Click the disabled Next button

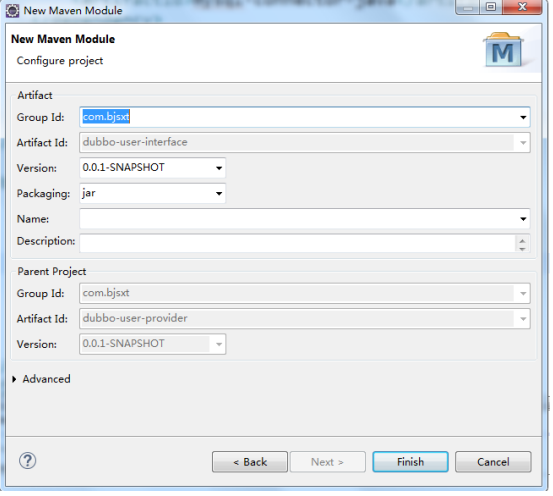coord(327,462)
